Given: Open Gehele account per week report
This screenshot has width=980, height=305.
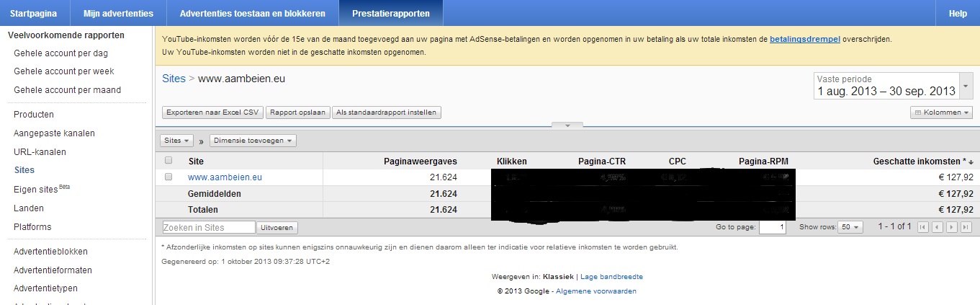Looking at the screenshot, I should pos(64,71).
